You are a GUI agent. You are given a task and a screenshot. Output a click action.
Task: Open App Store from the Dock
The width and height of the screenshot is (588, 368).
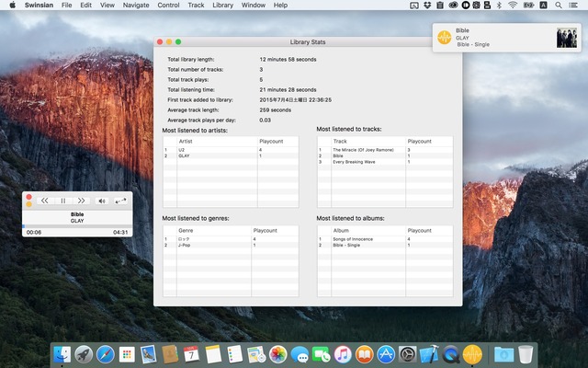[386, 354]
